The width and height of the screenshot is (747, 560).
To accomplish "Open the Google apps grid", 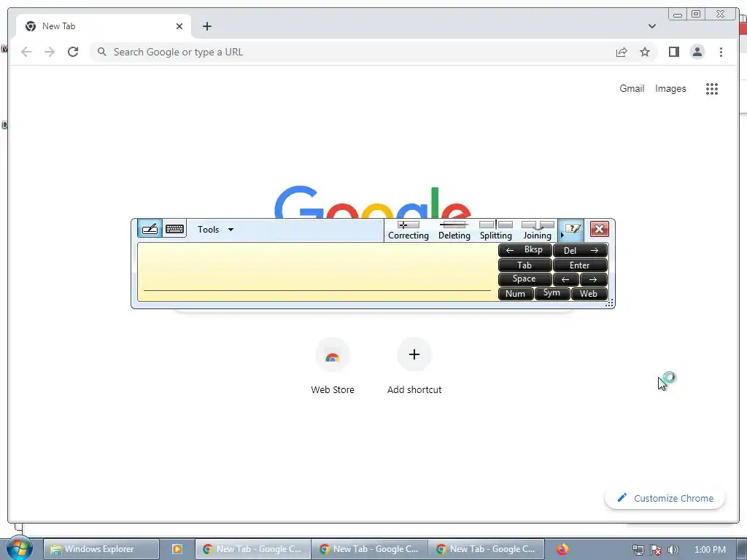I will coord(712,88).
